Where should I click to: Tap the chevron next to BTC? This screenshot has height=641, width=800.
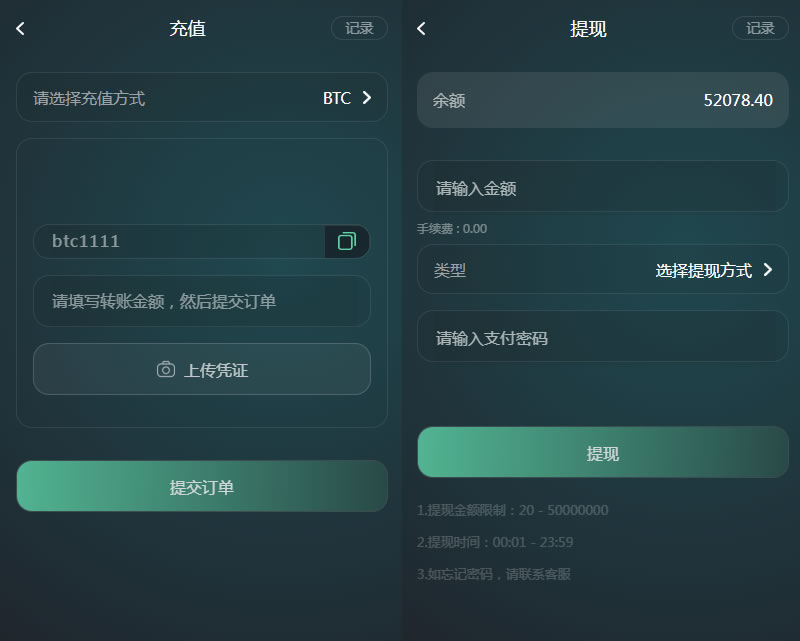tap(366, 97)
